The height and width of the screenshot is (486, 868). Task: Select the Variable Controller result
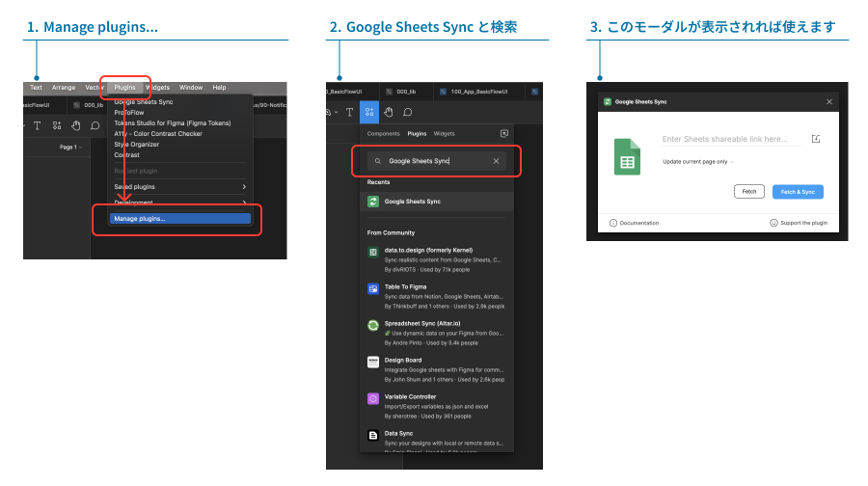tap(437, 406)
